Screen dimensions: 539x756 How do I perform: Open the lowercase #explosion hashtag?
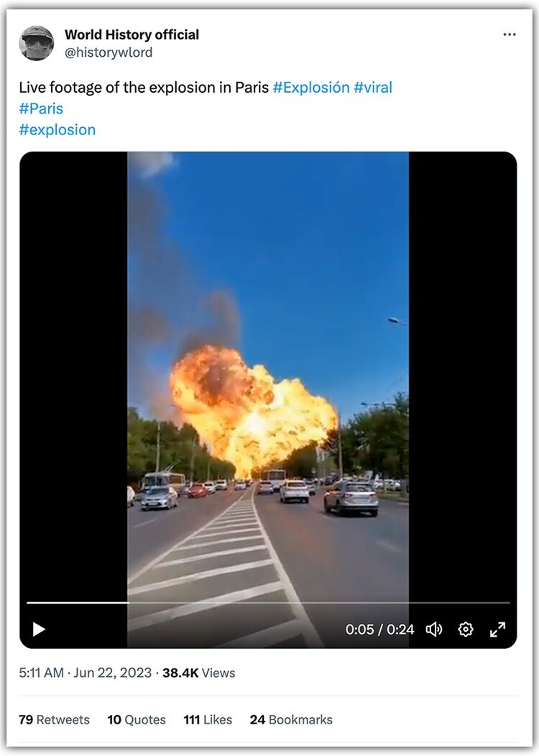tap(57, 129)
